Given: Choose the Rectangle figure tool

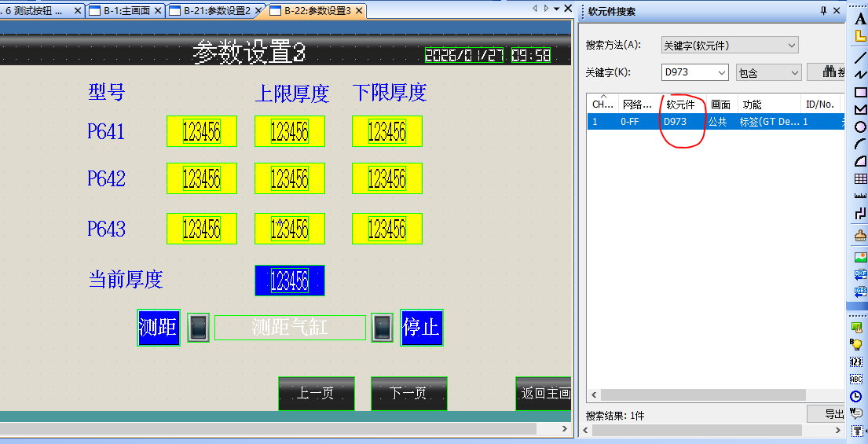Looking at the screenshot, I should pos(860,92).
